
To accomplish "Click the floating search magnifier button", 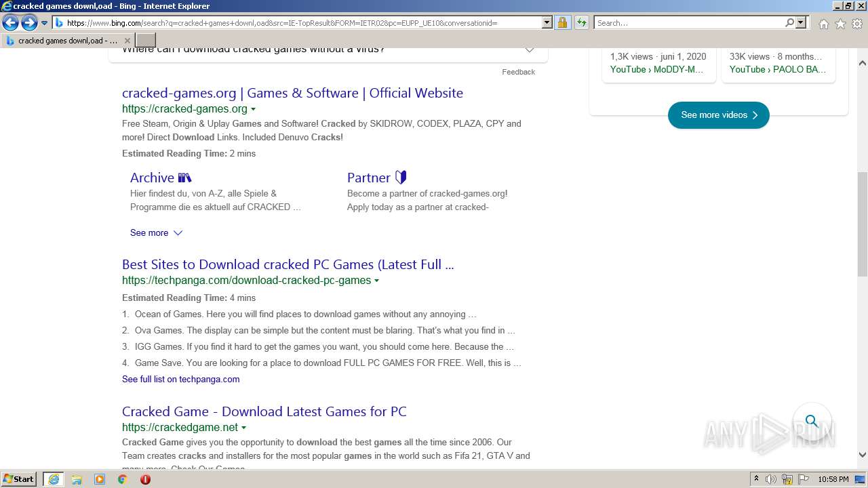I will coord(811,421).
